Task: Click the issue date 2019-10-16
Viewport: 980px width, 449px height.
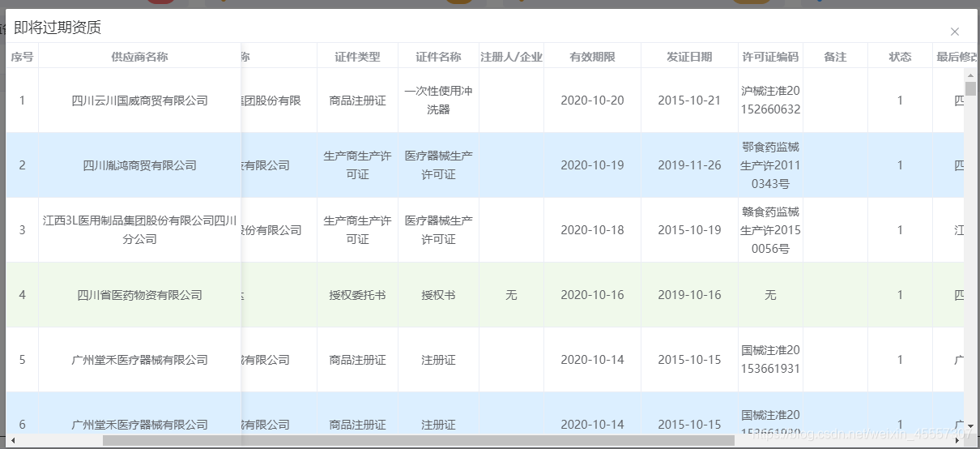Action: point(689,295)
